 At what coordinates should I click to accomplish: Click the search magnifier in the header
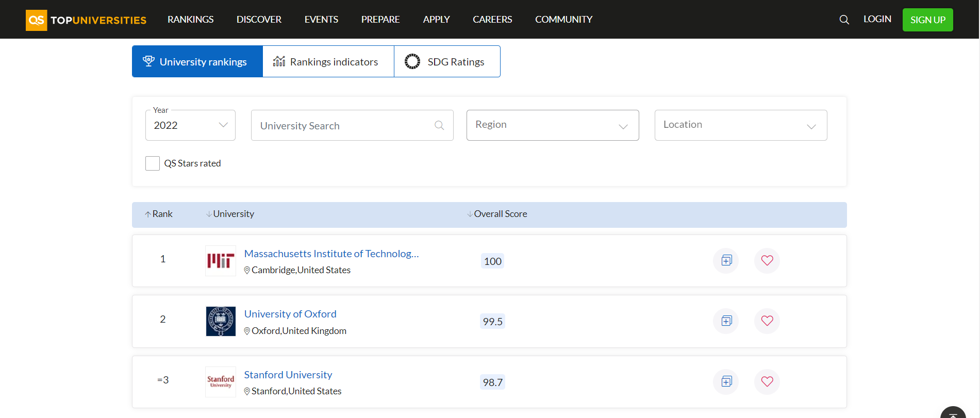(844, 20)
